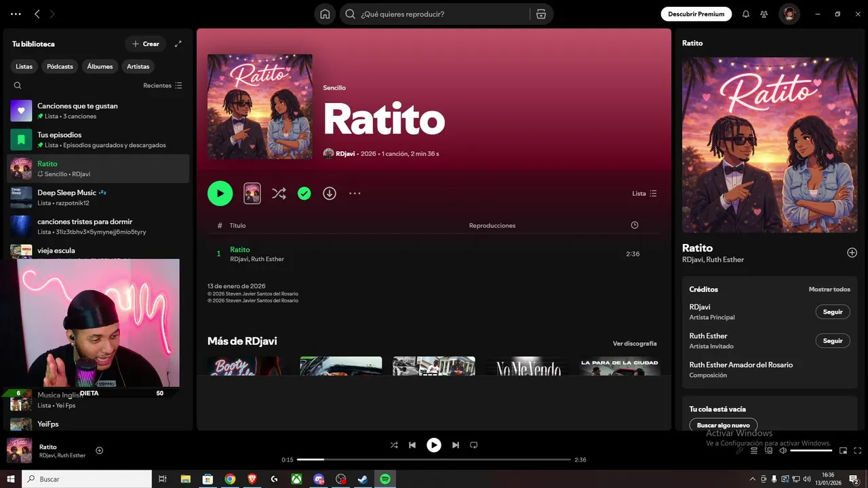Toggle the album cover preview button
Viewport: 868px width, 488px height.
click(252, 193)
